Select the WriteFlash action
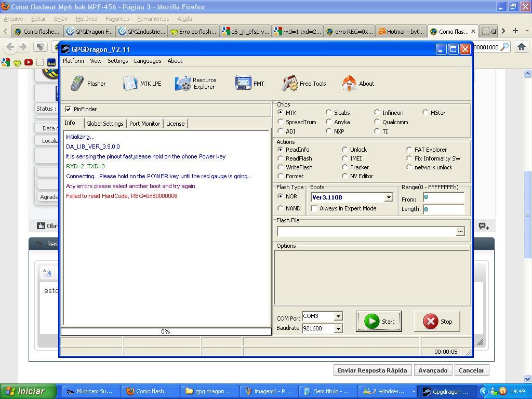The width and height of the screenshot is (532, 399). 280,167
